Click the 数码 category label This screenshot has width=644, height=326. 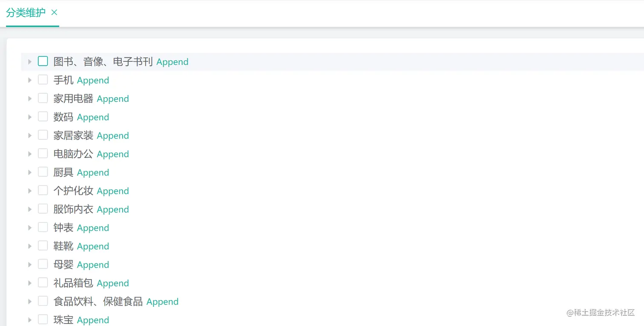coord(63,117)
